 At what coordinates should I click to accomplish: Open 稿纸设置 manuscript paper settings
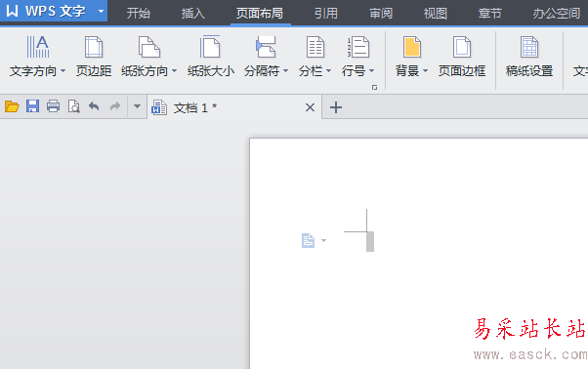529,57
